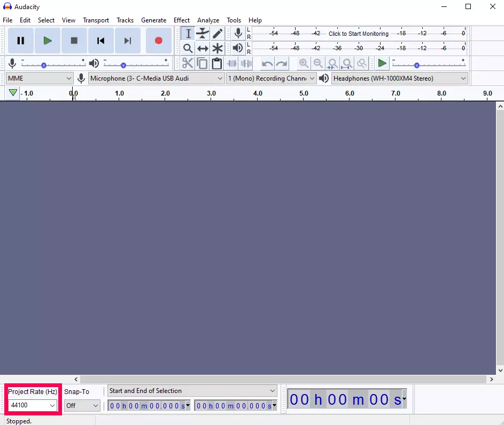Viewport: 504px width, 425px height.
Task: Click the selection end time field
Action: pyautogui.click(x=234, y=406)
